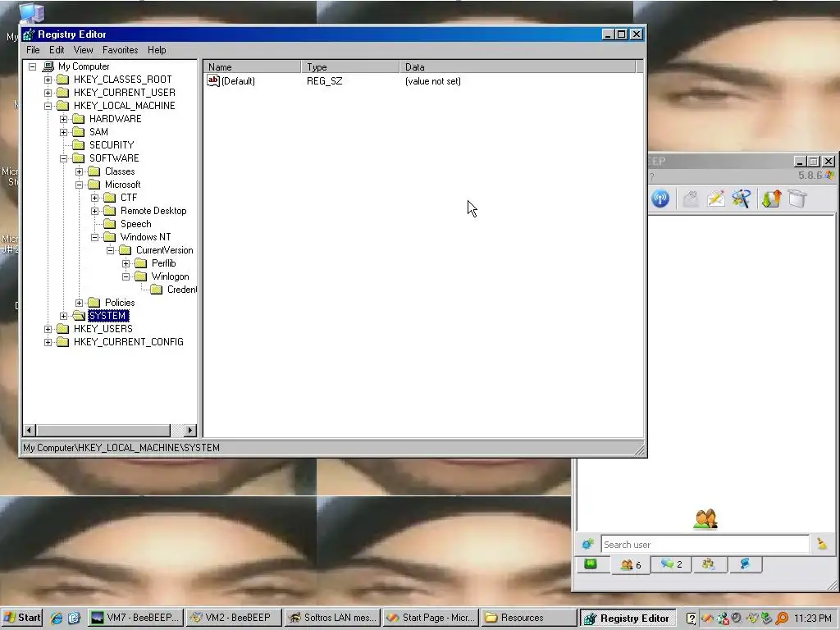
Task: Switch to Softros LAN messenger taskbar button
Action: point(332,618)
